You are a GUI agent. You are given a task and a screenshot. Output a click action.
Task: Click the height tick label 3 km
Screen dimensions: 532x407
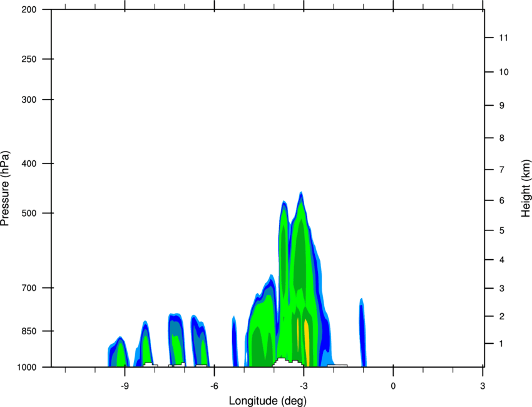502,289
